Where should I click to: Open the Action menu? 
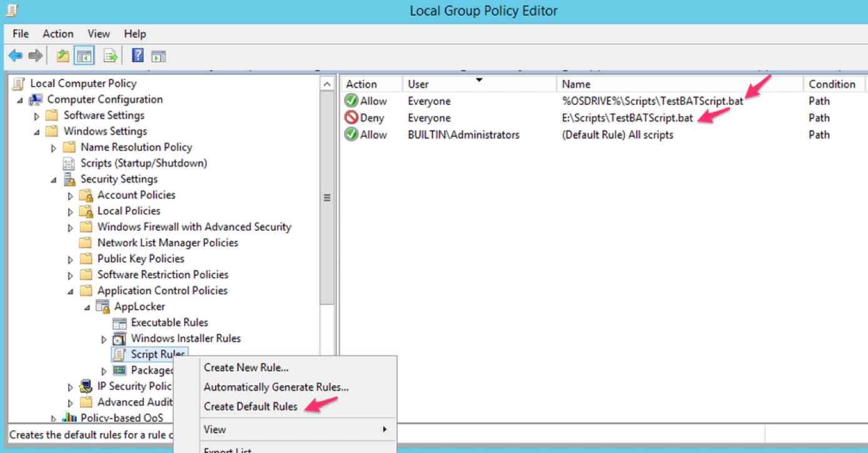click(57, 34)
